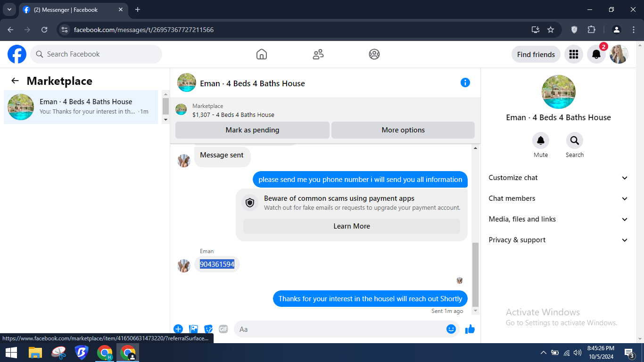View site information icon in address bar

coord(65,30)
